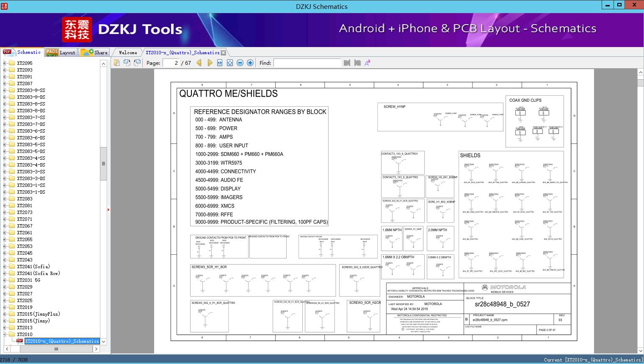The height and width of the screenshot is (364, 644).
Task: Expand the XT2041(Sofia) folder
Action: [x=5, y=267]
